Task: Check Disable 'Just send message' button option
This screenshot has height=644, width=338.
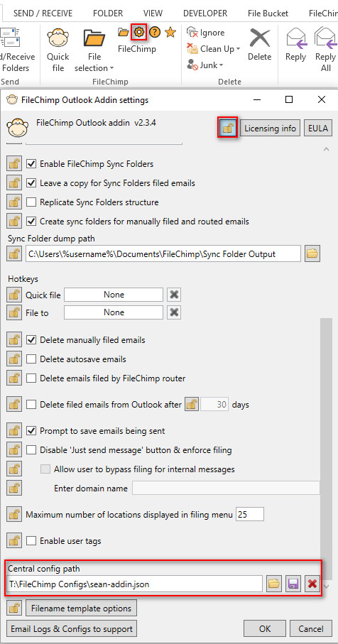Action: pos(31,449)
